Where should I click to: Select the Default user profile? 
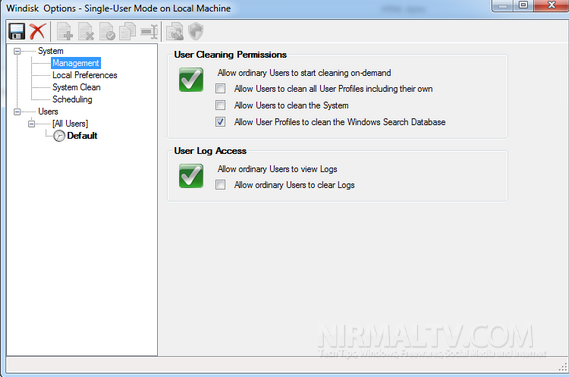pos(82,136)
